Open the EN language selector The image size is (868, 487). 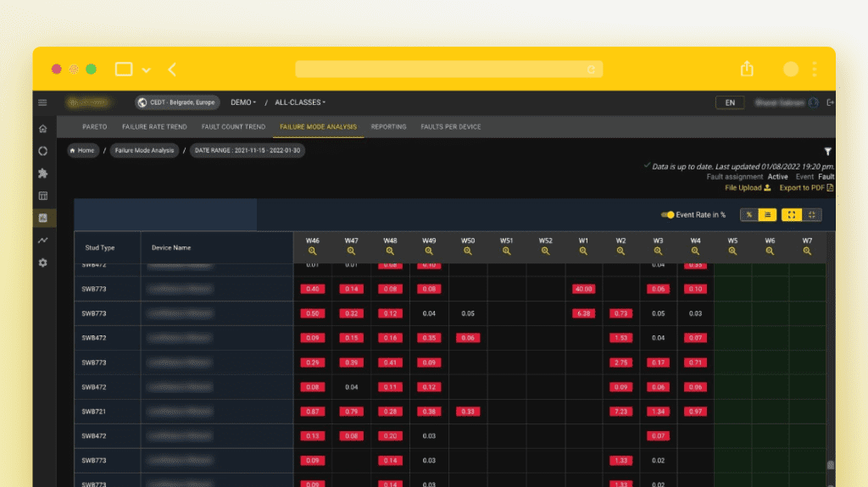(x=730, y=102)
